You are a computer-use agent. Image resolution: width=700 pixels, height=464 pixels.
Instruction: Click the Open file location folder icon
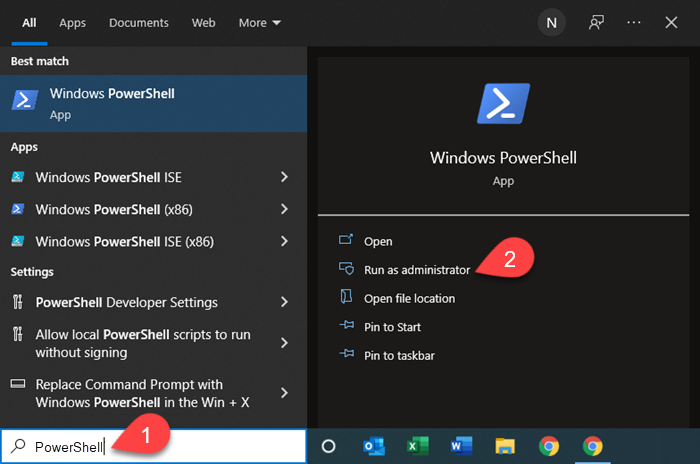pyautogui.click(x=346, y=297)
